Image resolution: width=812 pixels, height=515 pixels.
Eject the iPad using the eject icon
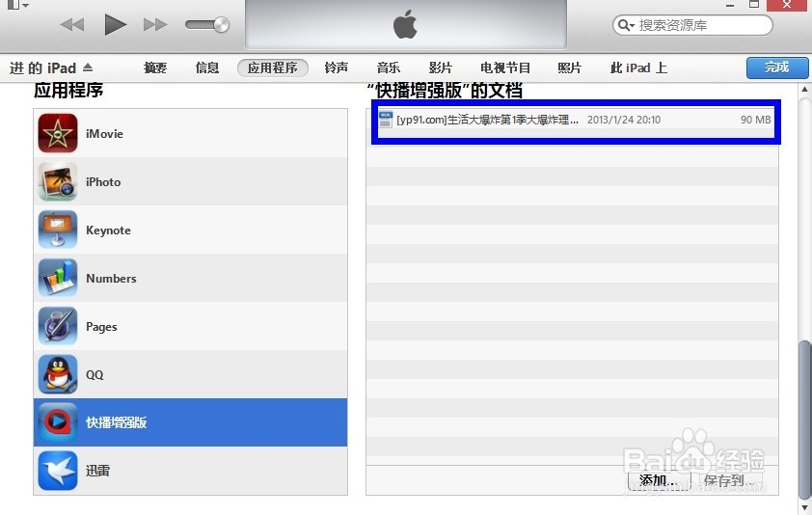coord(88,68)
